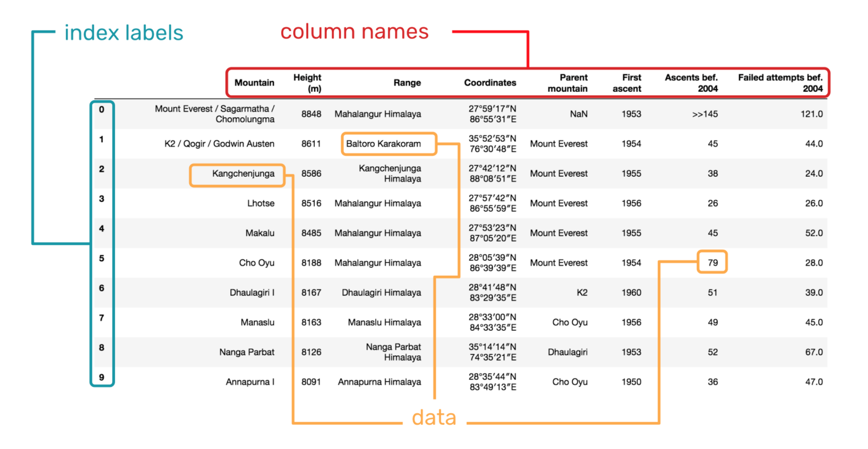
Task: Click the First ascent column header
Action: click(627, 83)
